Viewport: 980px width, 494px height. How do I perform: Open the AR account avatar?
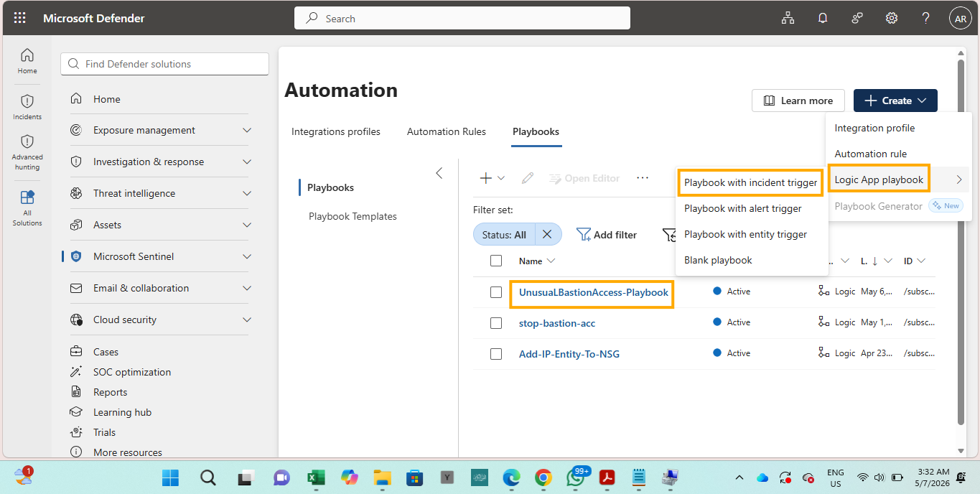pos(961,19)
